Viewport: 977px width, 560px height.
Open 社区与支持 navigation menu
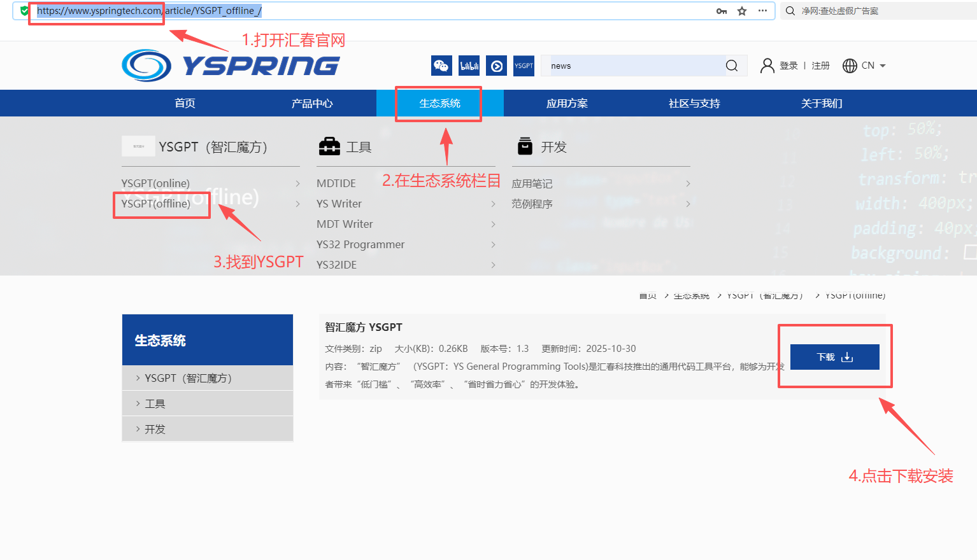tap(695, 103)
